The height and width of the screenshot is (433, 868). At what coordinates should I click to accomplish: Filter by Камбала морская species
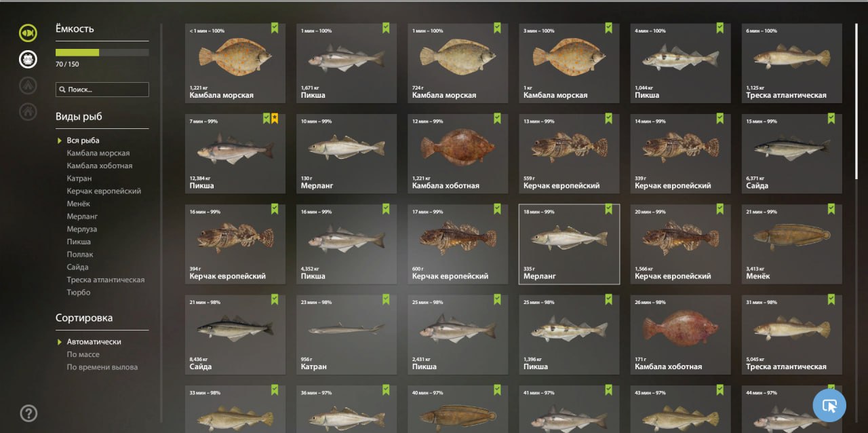tap(98, 153)
